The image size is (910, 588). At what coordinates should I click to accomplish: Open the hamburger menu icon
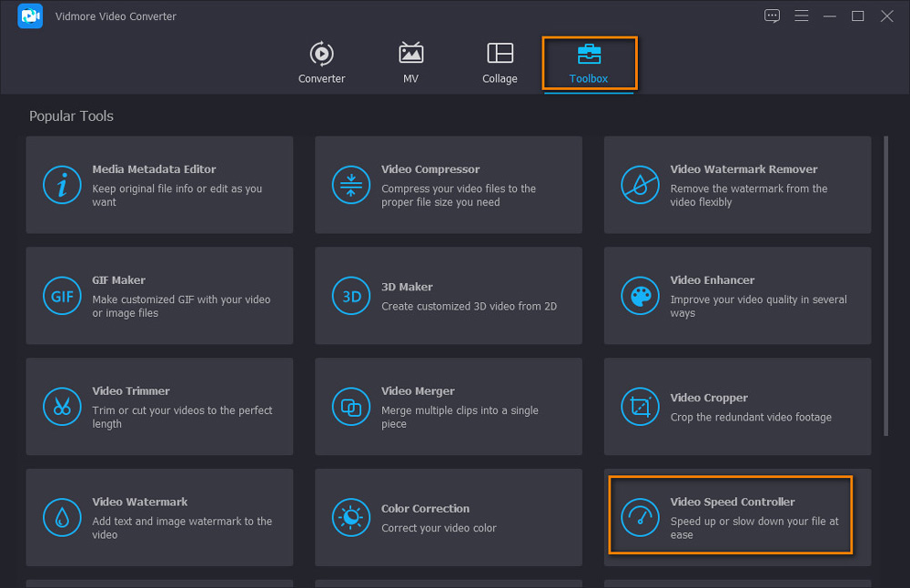coord(802,15)
